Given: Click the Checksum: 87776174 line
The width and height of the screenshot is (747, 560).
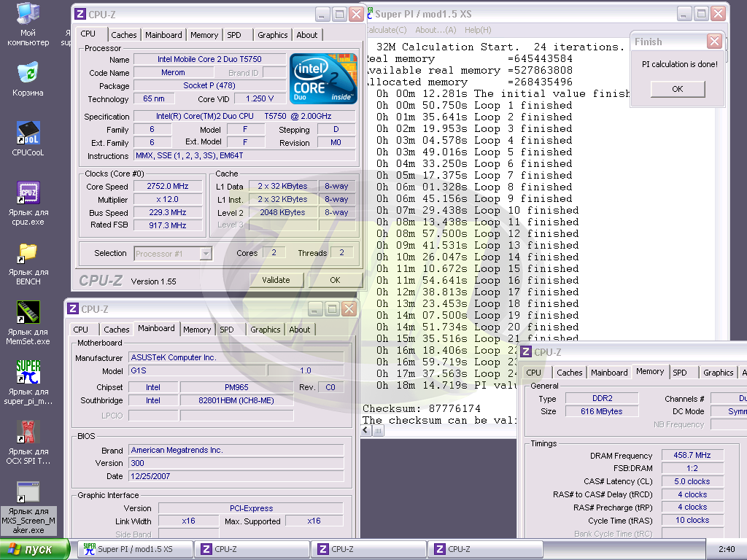Looking at the screenshot, I should click(422, 408).
